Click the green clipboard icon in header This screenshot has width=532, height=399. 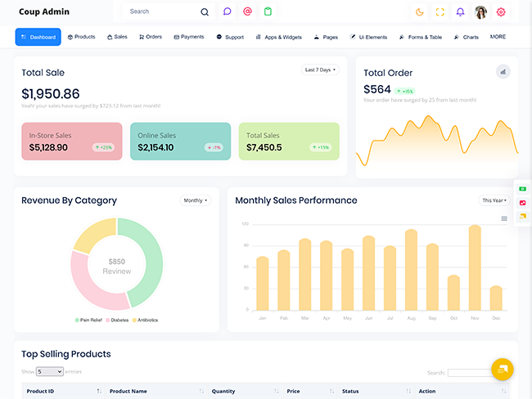[x=268, y=11]
